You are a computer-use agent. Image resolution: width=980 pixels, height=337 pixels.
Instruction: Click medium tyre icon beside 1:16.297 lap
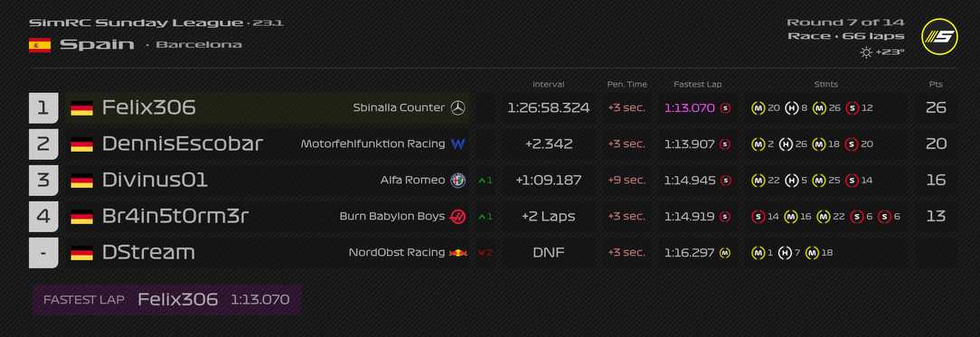click(x=725, y=253)
